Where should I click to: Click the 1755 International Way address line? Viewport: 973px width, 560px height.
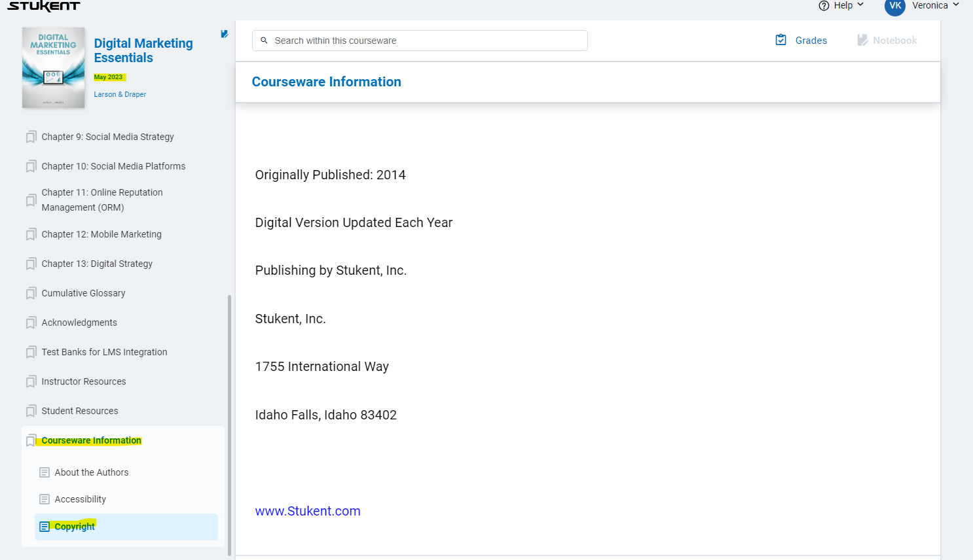tap(322, 366)
